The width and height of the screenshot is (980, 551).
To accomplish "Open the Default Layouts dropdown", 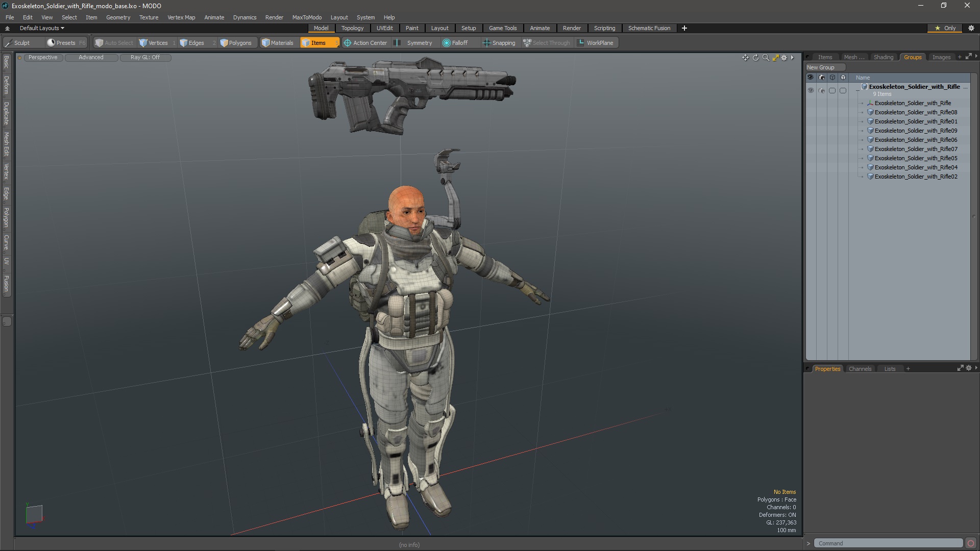I will click(x=42, y=28).
